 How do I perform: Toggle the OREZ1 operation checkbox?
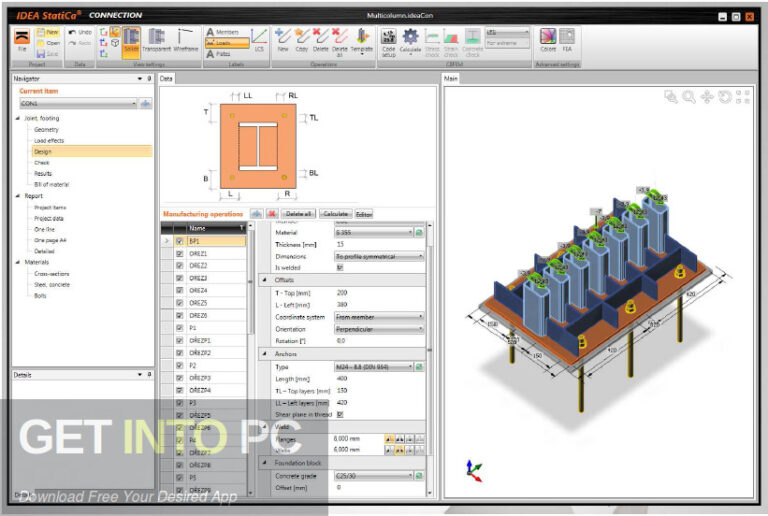coord(179,254)
